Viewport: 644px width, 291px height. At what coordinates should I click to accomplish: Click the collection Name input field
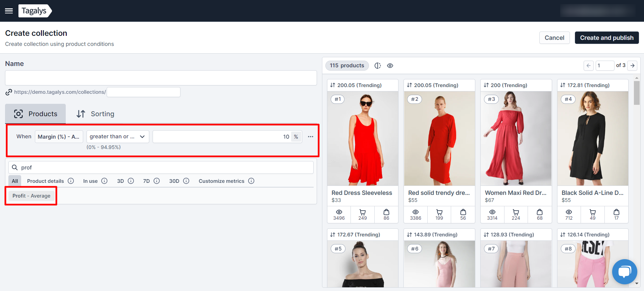point(161,78)
